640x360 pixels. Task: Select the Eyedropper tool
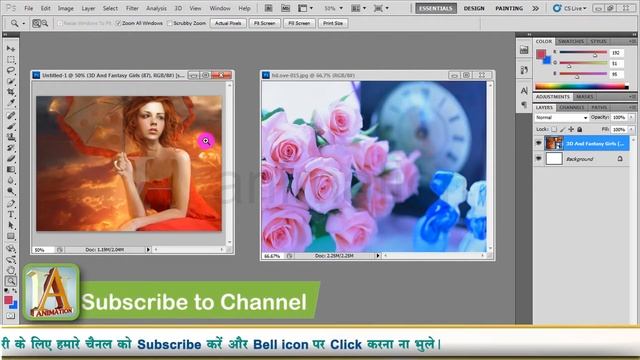(x=11, y=103)
